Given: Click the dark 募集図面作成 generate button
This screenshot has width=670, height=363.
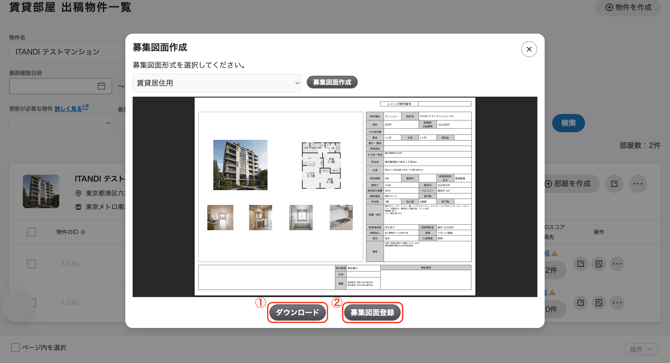Looking at the screenshot, I should 332,82.
